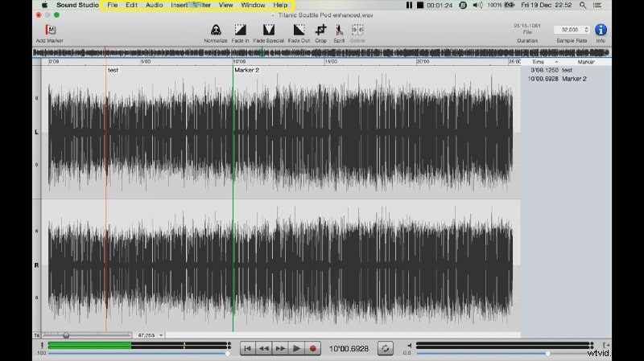Open the Window menu
The width and height of the screenshot is (644, 361).
tap(253, 5)
